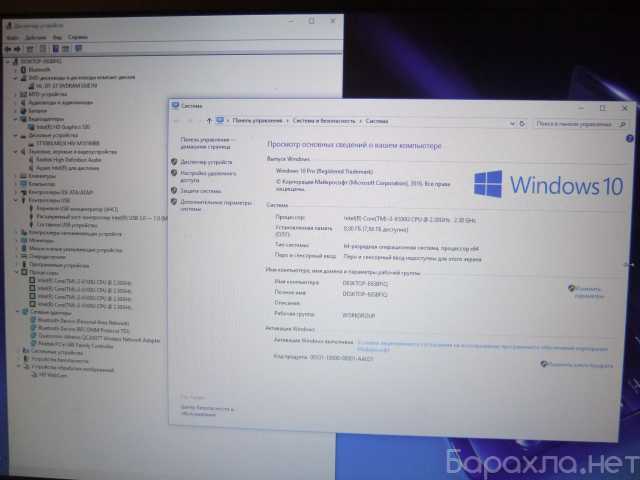640x480 pixels.
Task: Go to Панель управления — домашняя страница
Action: click(208, 143)
